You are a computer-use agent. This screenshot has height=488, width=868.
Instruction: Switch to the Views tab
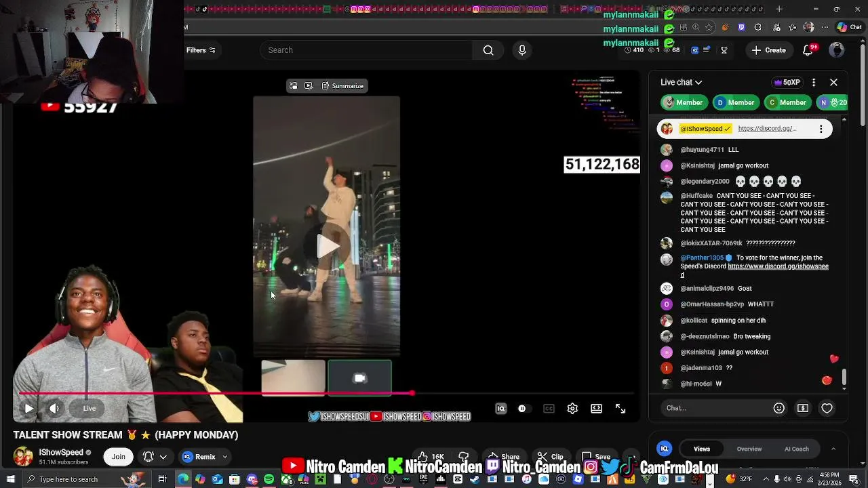tap(702, 449)
